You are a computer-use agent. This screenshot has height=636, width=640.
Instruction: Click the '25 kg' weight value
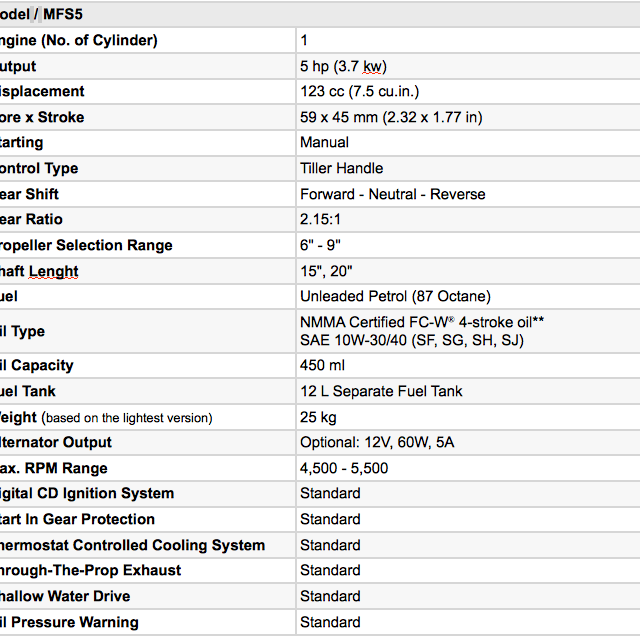[318, 418]
